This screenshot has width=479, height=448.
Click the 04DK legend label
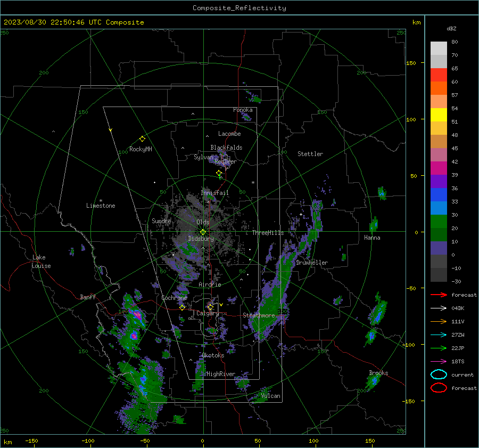click(x=458, y=308)
